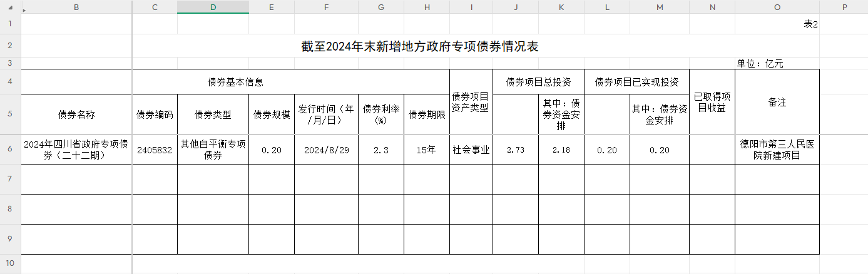This screenshot has height=274, width=868.
Task: Select column F header
Action: 326,7
